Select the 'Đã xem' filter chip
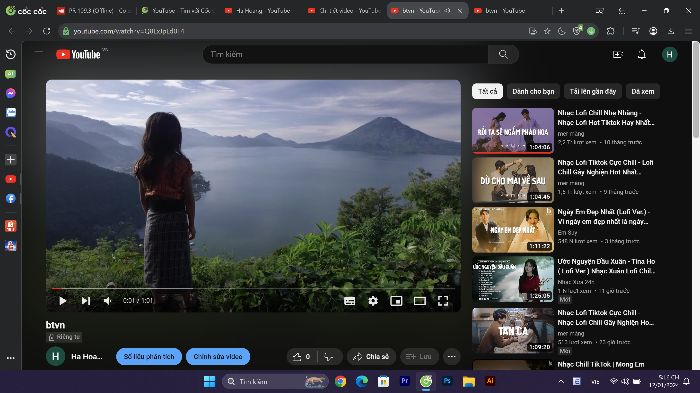Image resolution: width=700 pixels, height=393 pixels. tap(642, 91)
